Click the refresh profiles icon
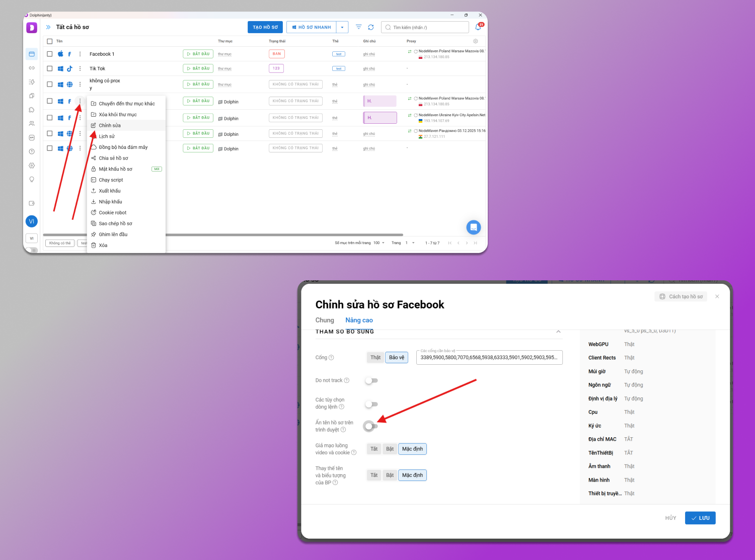The width and height of the screenshot is (755, 560). click(x=371, y=27)
